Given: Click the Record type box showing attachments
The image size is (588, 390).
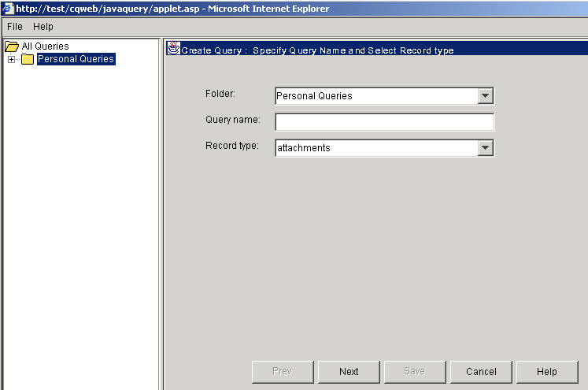Looking at the screenshot, I should click(384, 148).
